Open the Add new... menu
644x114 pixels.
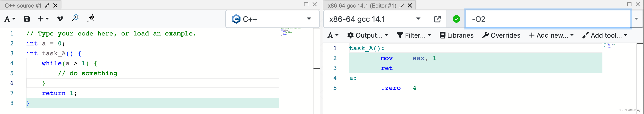click(551, 35)
